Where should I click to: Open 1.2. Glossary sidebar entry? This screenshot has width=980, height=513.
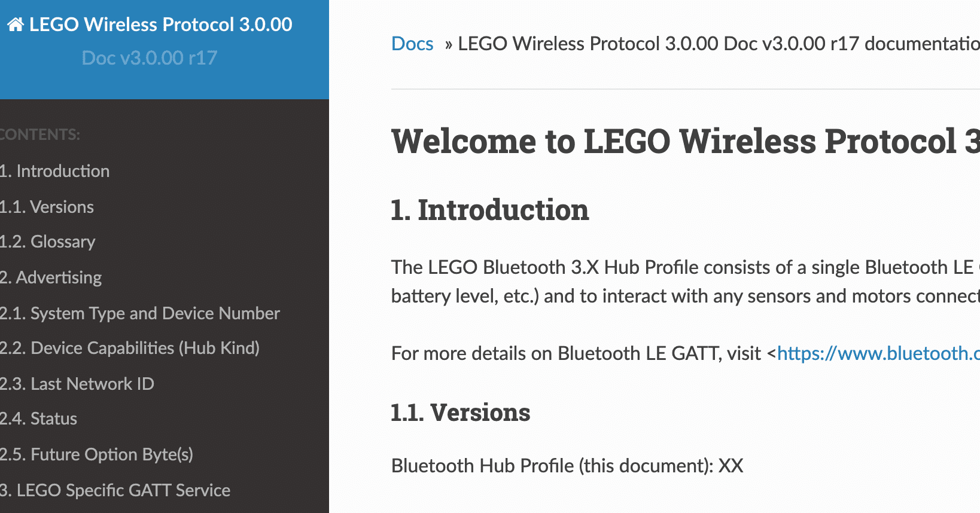(48, 242)
